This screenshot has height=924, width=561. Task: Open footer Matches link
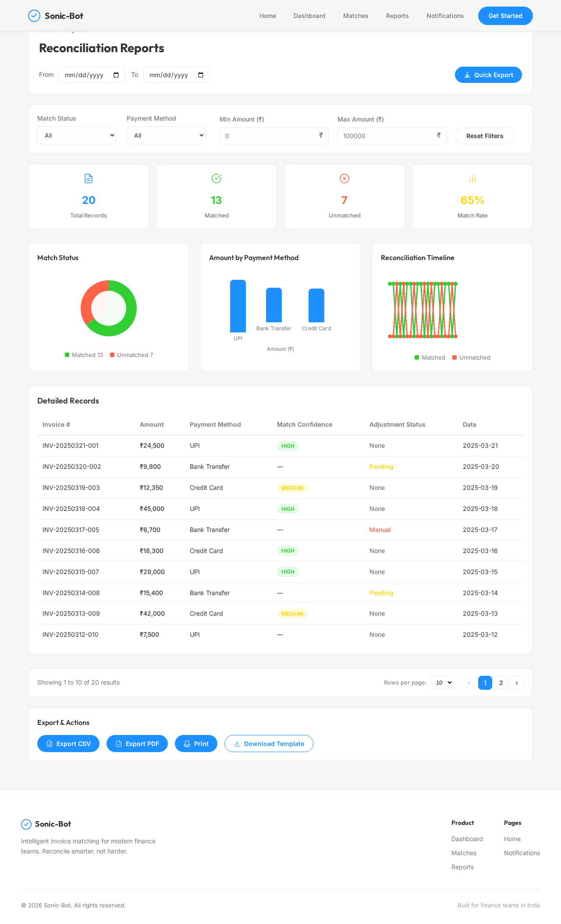pyautogui.click(x=464, y=853)
